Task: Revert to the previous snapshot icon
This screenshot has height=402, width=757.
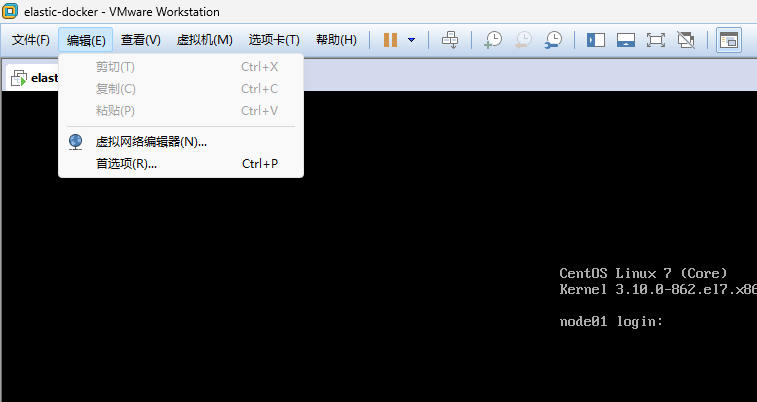Action: click(523, 40)
